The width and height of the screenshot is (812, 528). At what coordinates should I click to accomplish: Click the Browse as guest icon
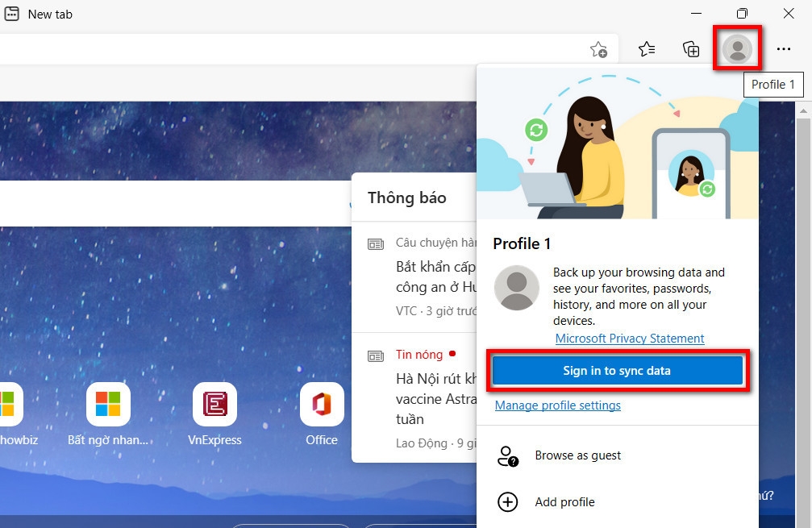pyautogui.click(x=507, y=455)
